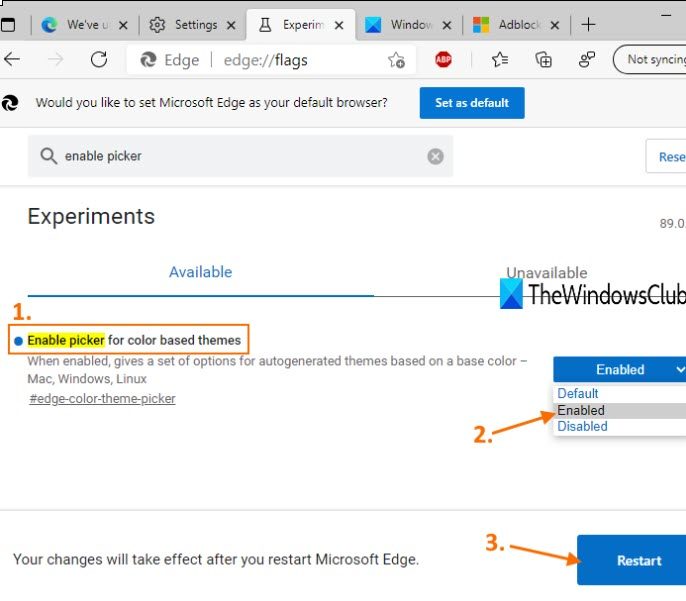Viewport: 686px width, 601px height.
Task: Open the Favorites star list icon
Action: pos(500,60)
